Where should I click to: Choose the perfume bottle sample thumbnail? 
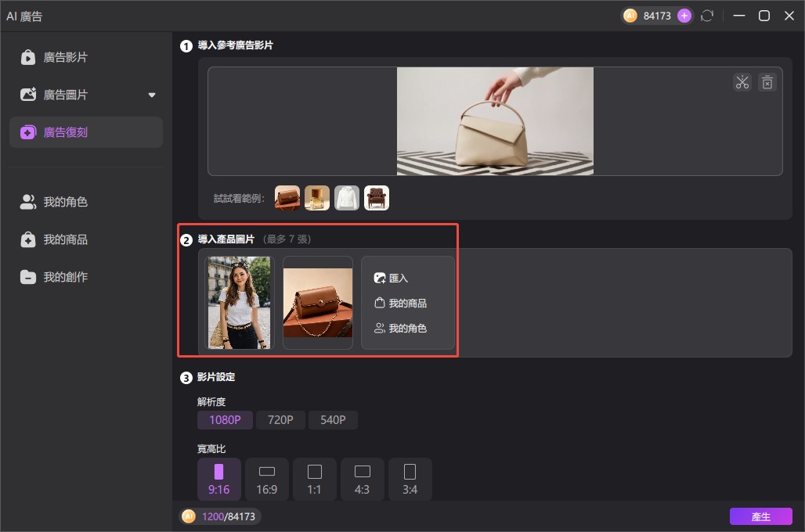[317, 198]
